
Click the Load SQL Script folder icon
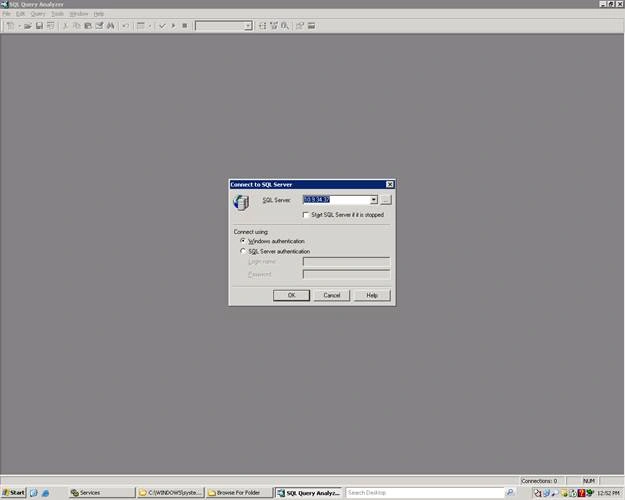(x=28, y=26)
